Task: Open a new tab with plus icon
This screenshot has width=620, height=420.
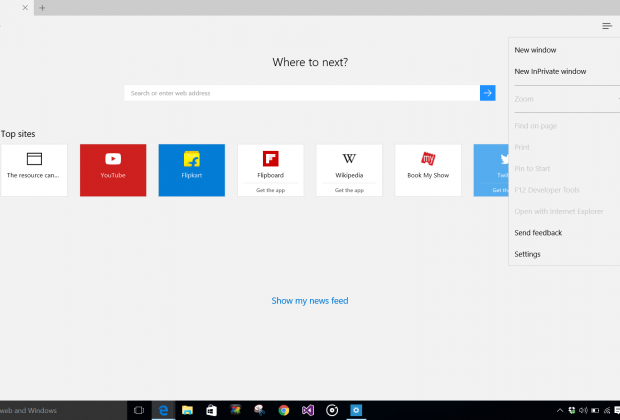Action: tap(42, 8)
